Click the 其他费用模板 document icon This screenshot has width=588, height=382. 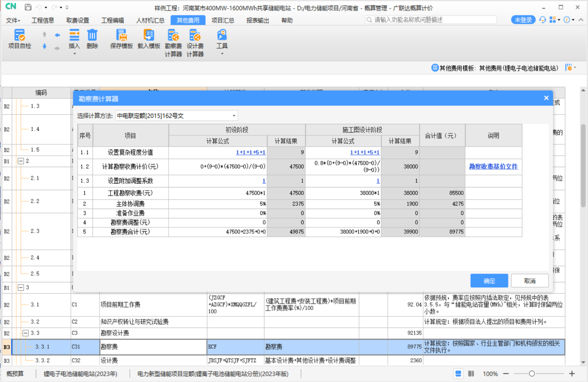click(435, 68)
